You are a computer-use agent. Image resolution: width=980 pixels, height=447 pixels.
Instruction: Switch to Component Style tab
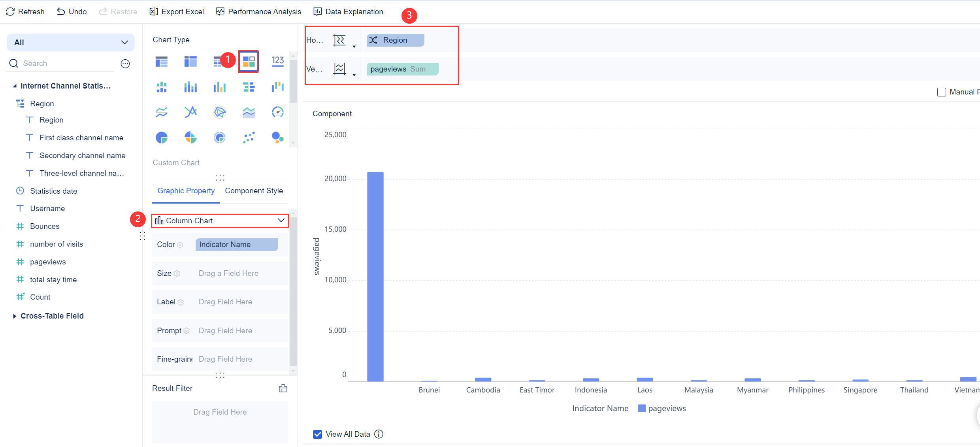(x=254, y=190)
